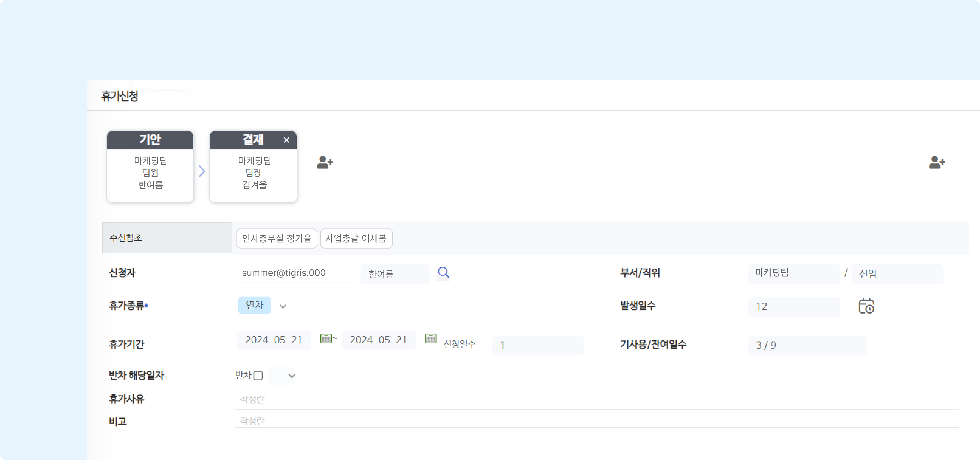
Task: Click the 사업총괄 이새봄 recipient tag
Action: pos(356,238)
